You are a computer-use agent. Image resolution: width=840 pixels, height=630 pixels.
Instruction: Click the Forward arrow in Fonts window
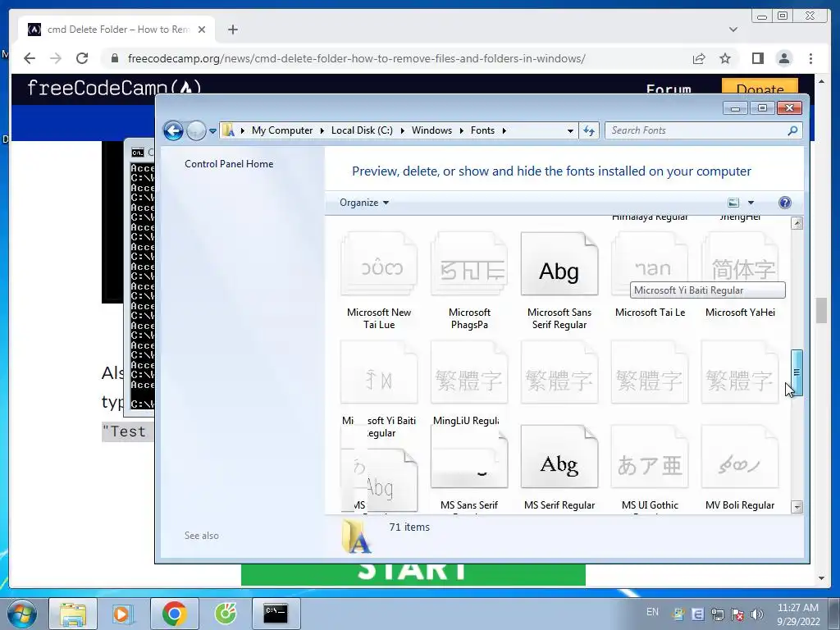tap(196, 130)
